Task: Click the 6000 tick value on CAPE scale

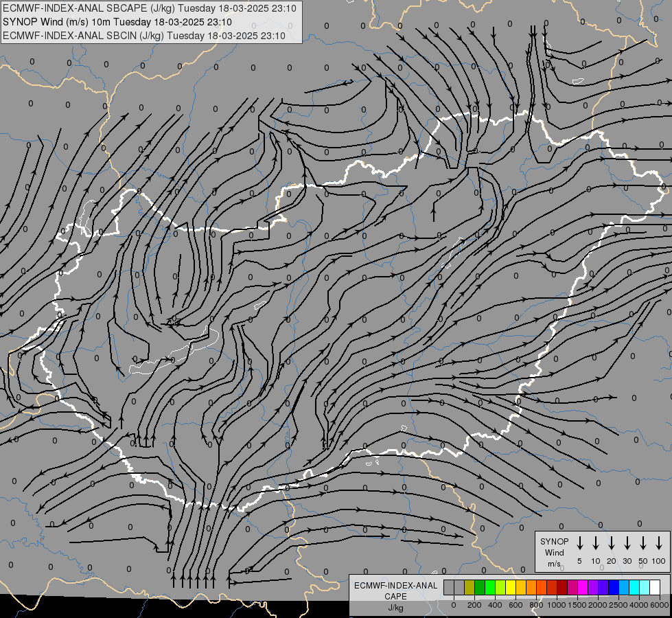Action: [x=660, y=605]
